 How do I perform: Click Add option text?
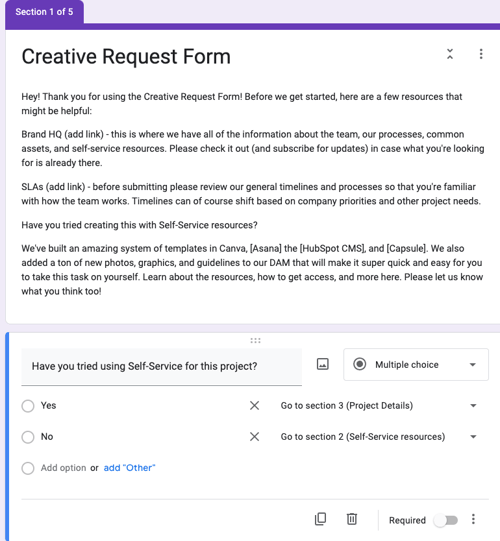click(x=63, y=468)
